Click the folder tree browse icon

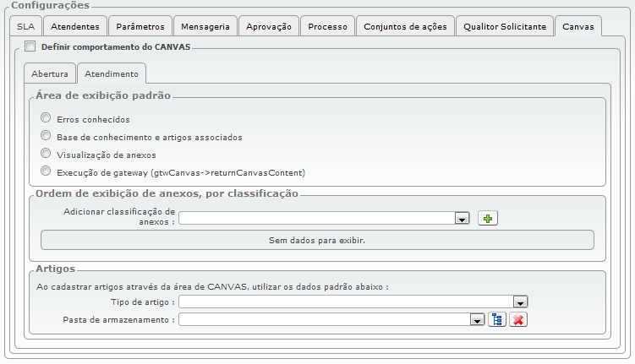tap(498, 319)
